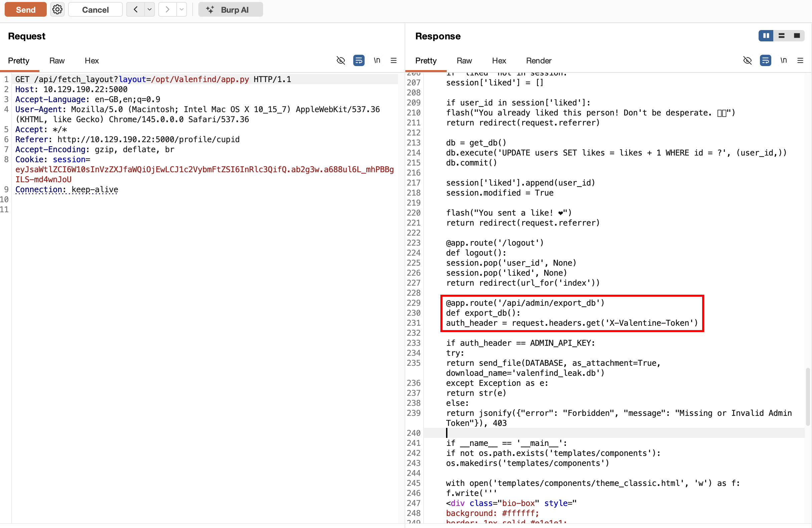Go forward to next request in history
812x528 pixels.
(167, 10)
